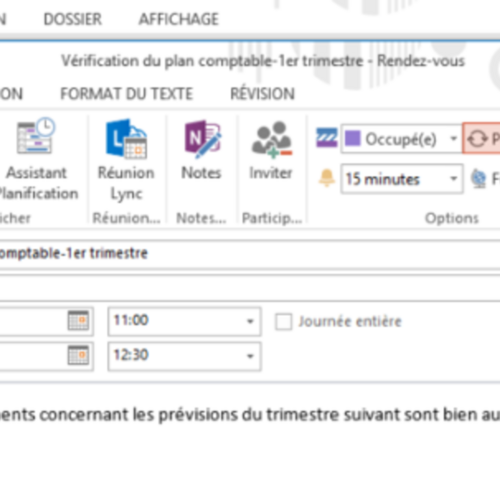Screen dimensions: 500x500
Task: Click the Options group label
Action: coord(452,218)
